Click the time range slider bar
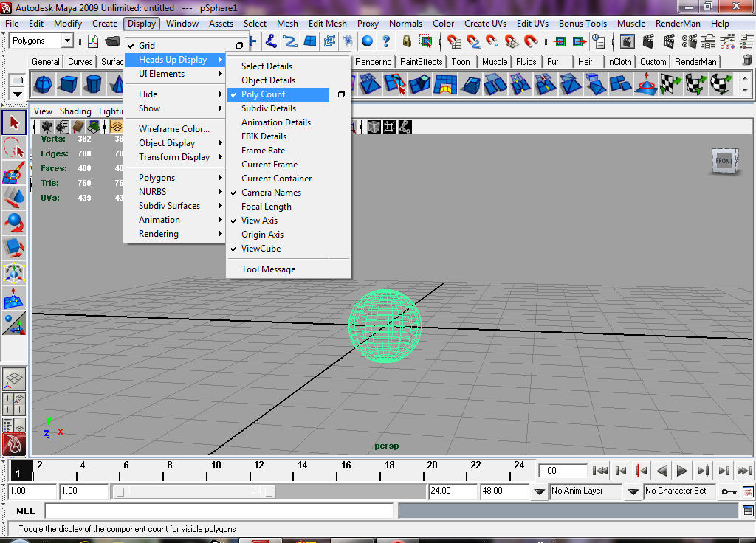 [x=194, y=491]
